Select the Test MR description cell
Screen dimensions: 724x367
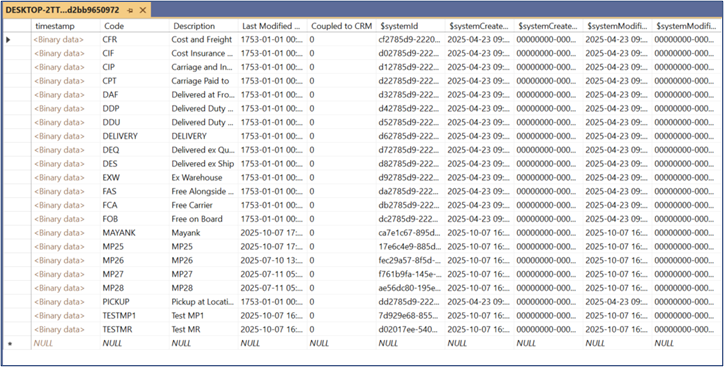[204, 330]
